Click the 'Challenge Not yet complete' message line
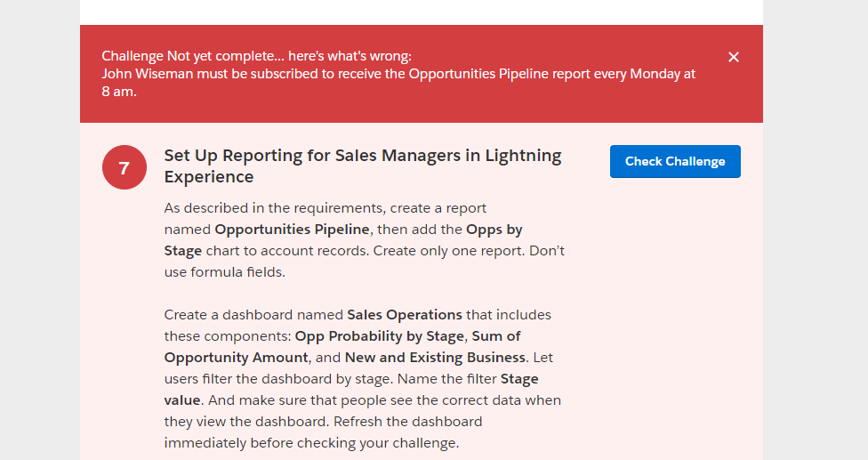This screenshot has width=868, height=460. click(x=256, y=56)
